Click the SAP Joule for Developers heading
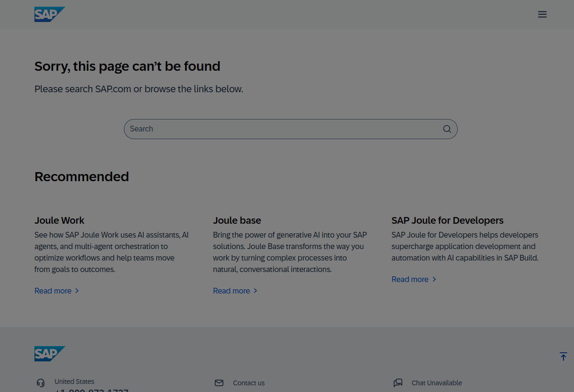This screenshot has width=574, height=392. coord(447,220)
